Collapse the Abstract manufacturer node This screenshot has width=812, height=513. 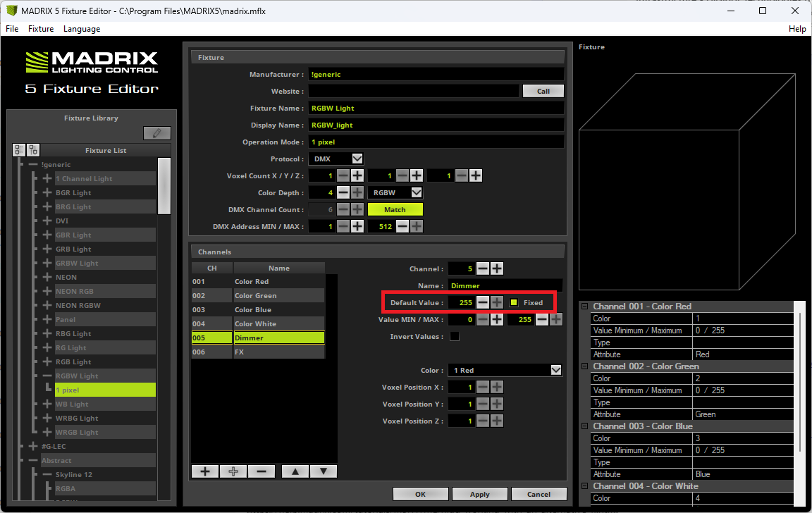33,460
